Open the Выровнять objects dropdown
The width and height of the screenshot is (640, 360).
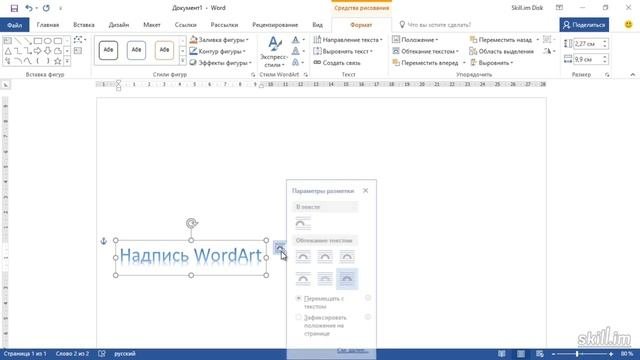491,63
